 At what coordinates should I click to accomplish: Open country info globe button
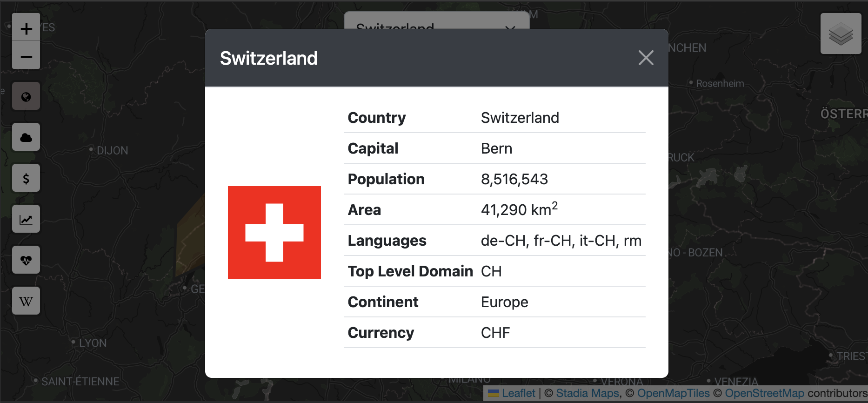point(26,96)
